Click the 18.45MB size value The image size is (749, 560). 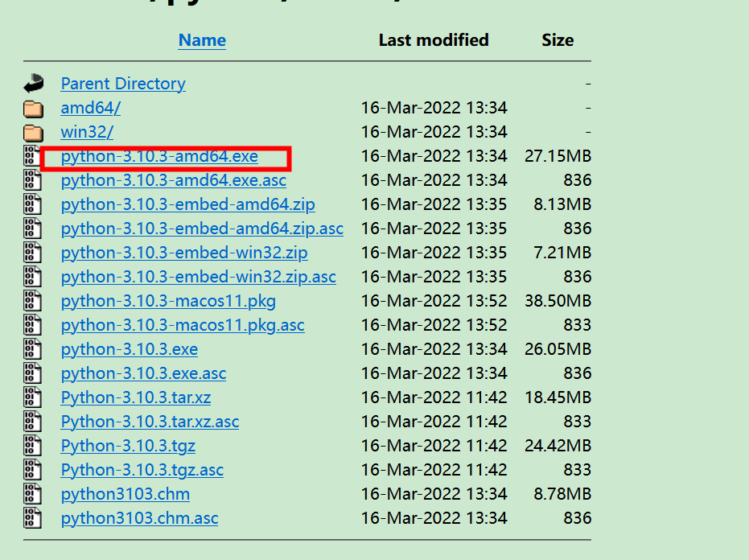(x=558, y=397)
